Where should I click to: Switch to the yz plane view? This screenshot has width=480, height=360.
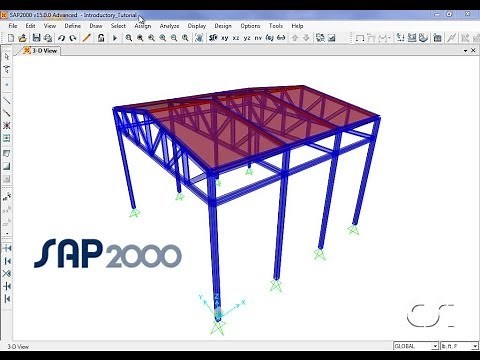[x=247, y=38]
